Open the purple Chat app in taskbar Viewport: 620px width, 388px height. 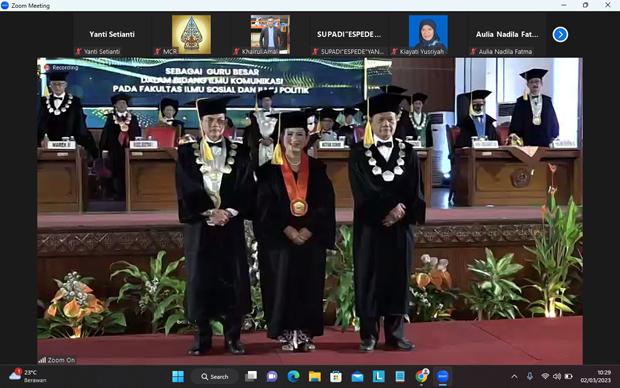tap(272, 377)
